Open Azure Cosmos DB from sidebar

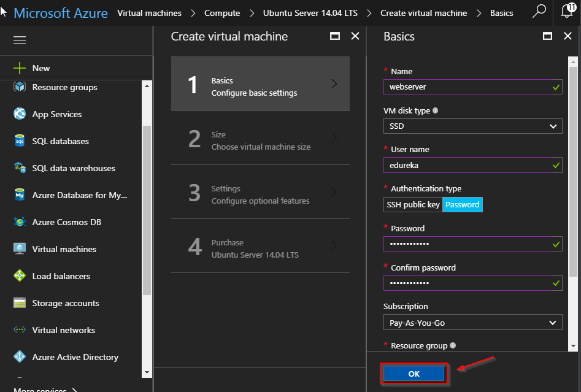point(67,222)
